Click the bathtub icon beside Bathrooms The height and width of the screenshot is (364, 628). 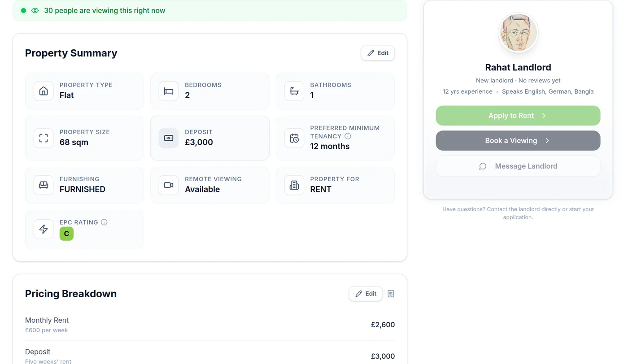tap(294, 91)
